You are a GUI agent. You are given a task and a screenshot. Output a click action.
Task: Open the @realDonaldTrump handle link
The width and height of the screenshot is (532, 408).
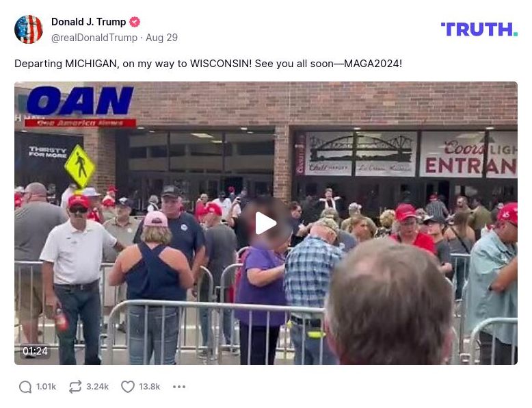[94, 38]
